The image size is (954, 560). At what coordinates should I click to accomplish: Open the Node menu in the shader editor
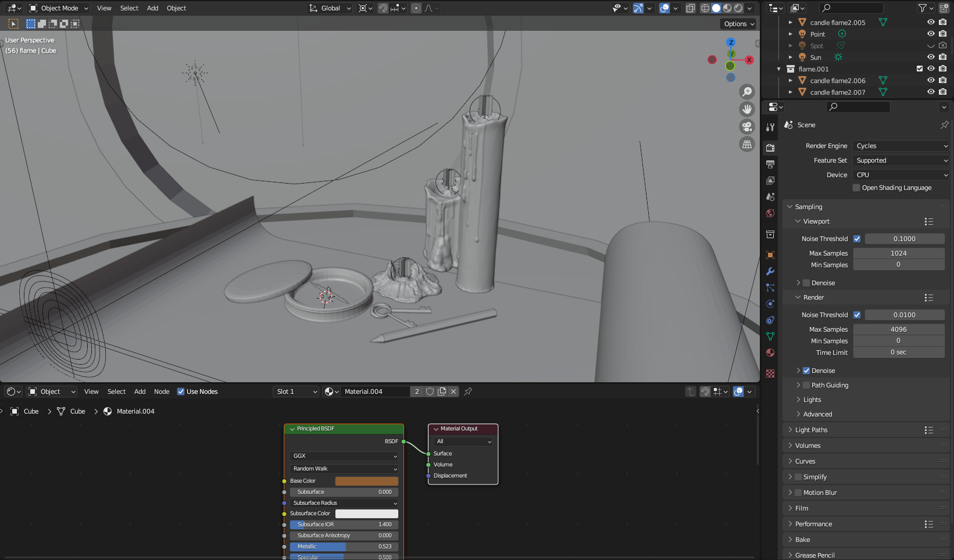point(162,391)
